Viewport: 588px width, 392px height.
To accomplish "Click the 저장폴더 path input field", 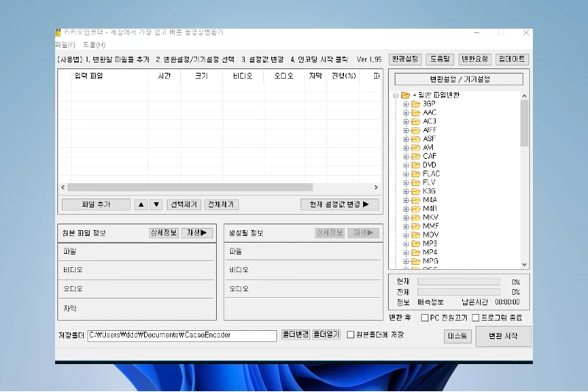I will point(182,335).
